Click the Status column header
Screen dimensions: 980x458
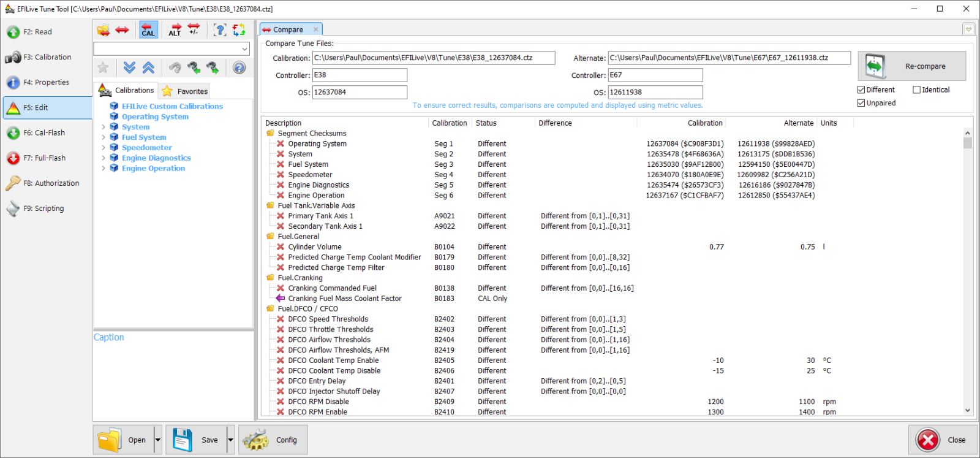pyautogui.click(x=503, y=123)
